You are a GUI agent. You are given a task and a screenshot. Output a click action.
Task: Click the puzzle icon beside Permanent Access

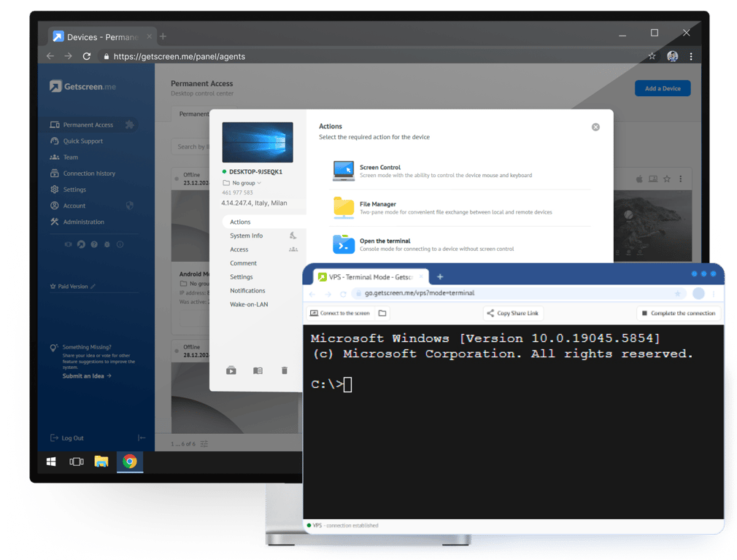(x=130, y=125)
